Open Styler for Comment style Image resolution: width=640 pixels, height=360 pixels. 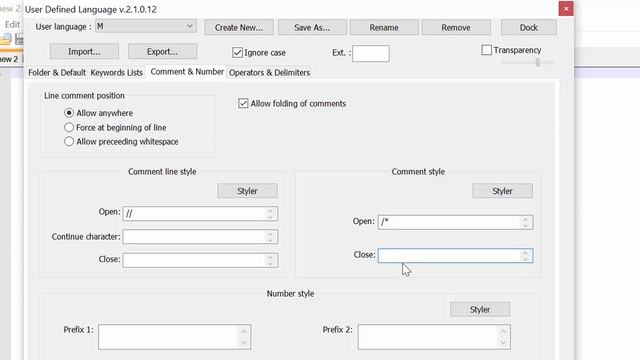coord(502,191)
